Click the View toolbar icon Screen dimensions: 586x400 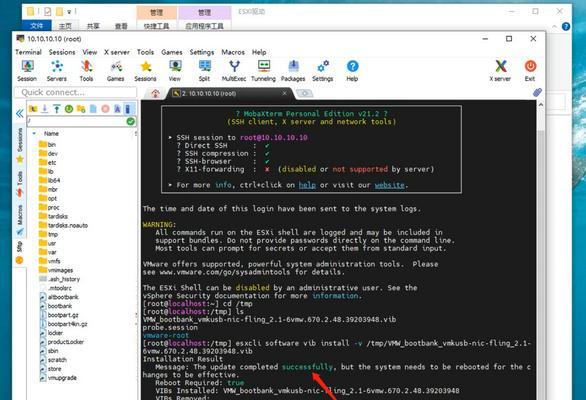(175, 71)
